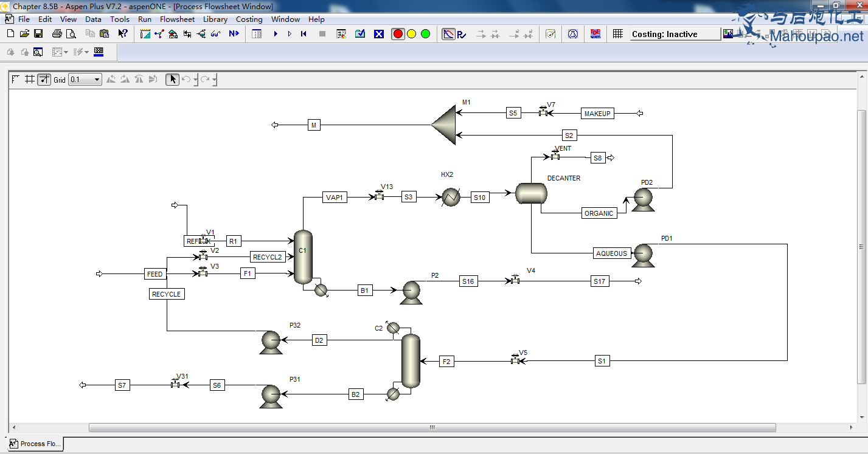The height and width of the screenshot is (454, 868).
Task: Select the Process Flowsheet tab at bottom
Action: [x=35, y=444]
